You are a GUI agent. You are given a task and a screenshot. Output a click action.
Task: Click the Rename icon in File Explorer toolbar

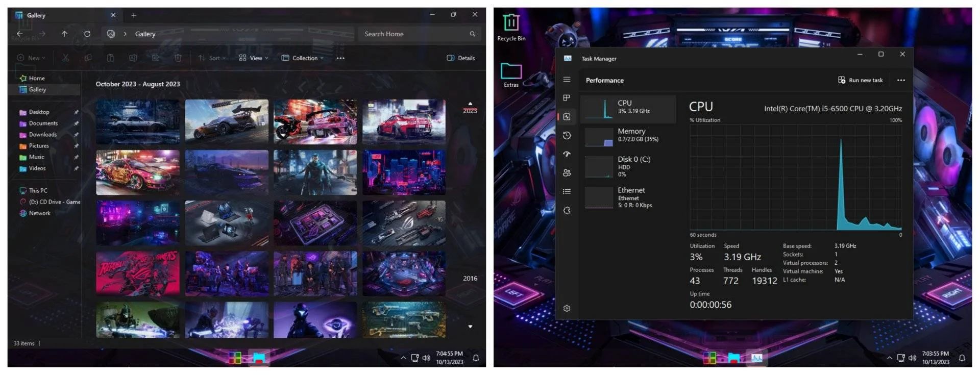click(x=133, y=58)
